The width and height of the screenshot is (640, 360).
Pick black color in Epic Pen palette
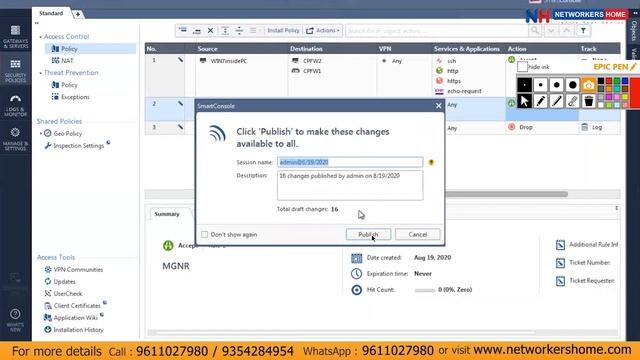click(x=601, y=81)
